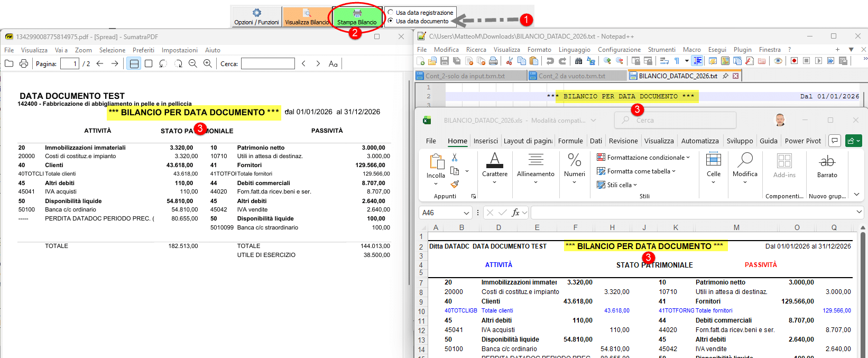
Task: Undo last edit in Notepad++ toolbar
Action: (x=550, y=61)
